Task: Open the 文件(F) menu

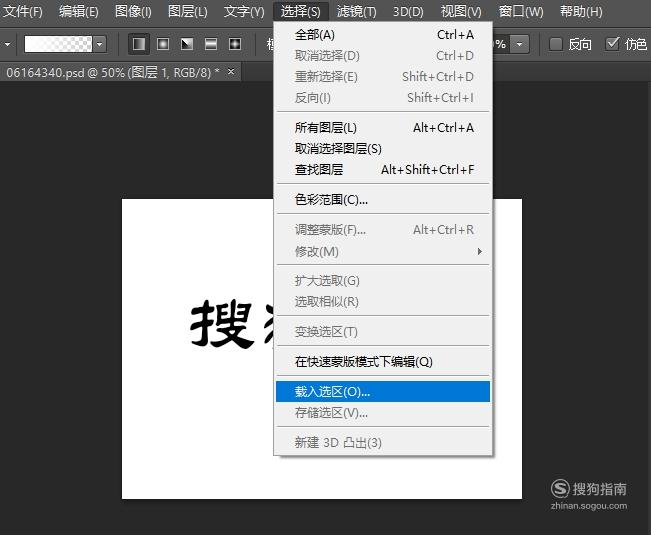Action: pos(23,11)
